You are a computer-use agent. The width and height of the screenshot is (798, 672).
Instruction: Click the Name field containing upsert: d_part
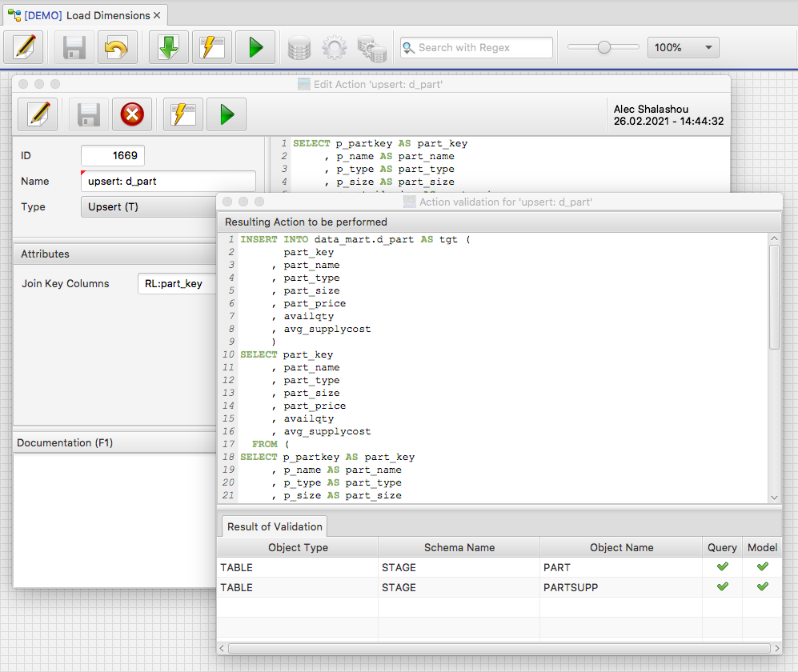(x=168, y=182)
